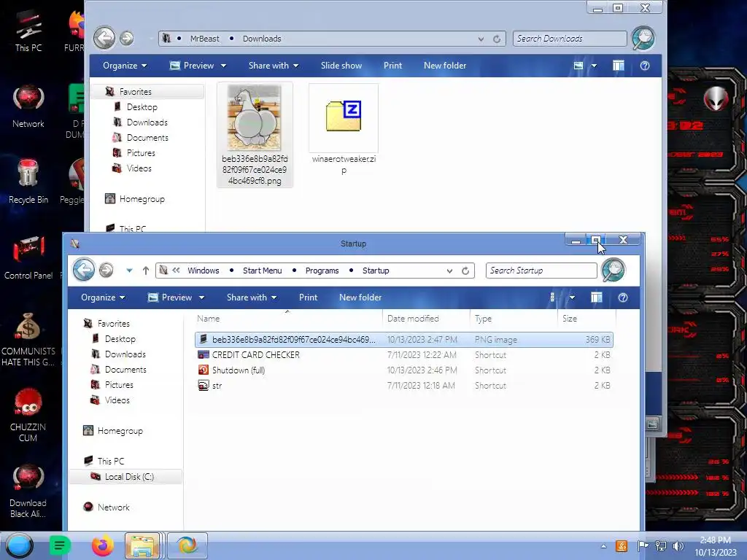The width and height of the screenshot is (747, 560).
Task: Click Back arrow in Downloads window
Action: [104, 38]
